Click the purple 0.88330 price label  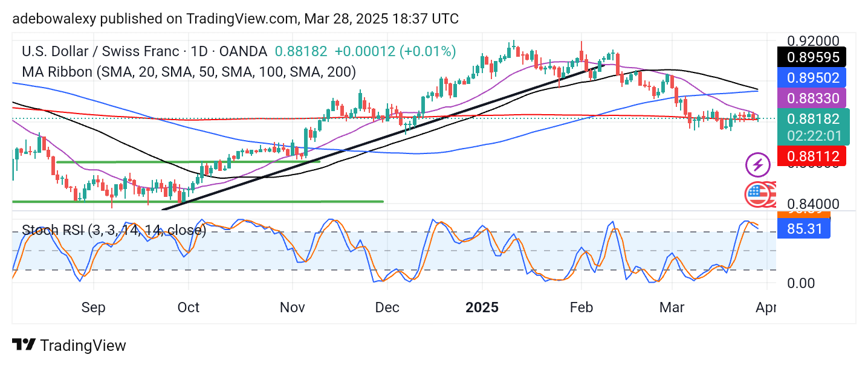coord(812,98)
